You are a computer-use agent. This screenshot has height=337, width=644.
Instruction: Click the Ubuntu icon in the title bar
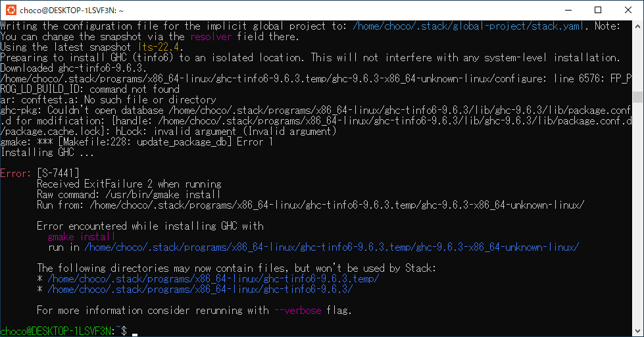[x=11, y=10]
